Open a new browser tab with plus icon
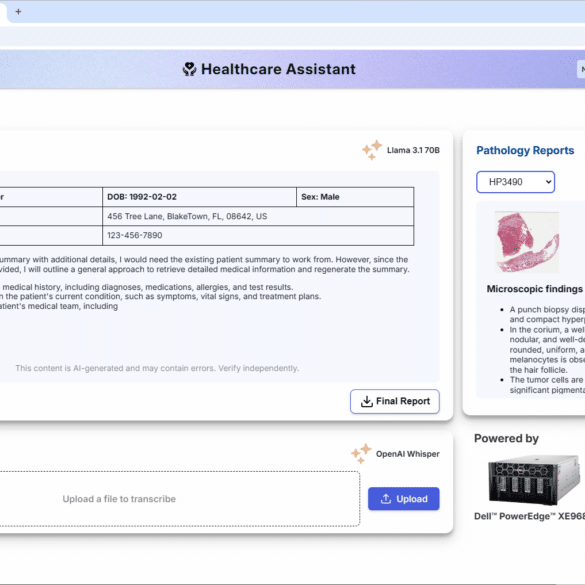This screenshot has height=585, width=585. (x=18, y=12)
